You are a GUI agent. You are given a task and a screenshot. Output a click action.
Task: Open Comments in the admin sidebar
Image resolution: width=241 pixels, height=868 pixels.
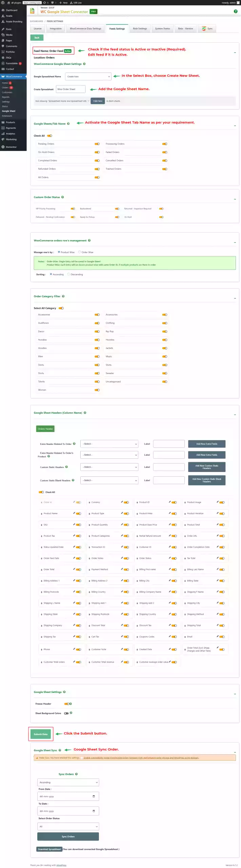coord(11,46)
